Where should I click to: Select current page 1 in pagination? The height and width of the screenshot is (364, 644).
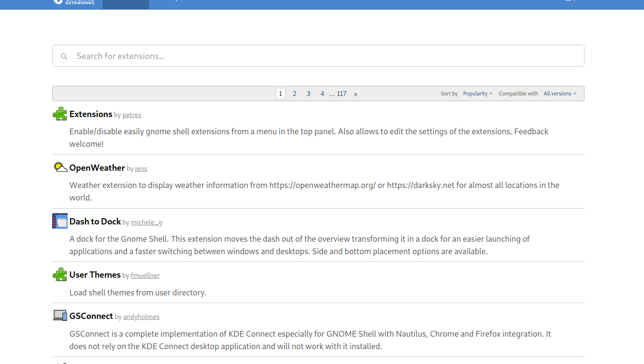(281, 94)
